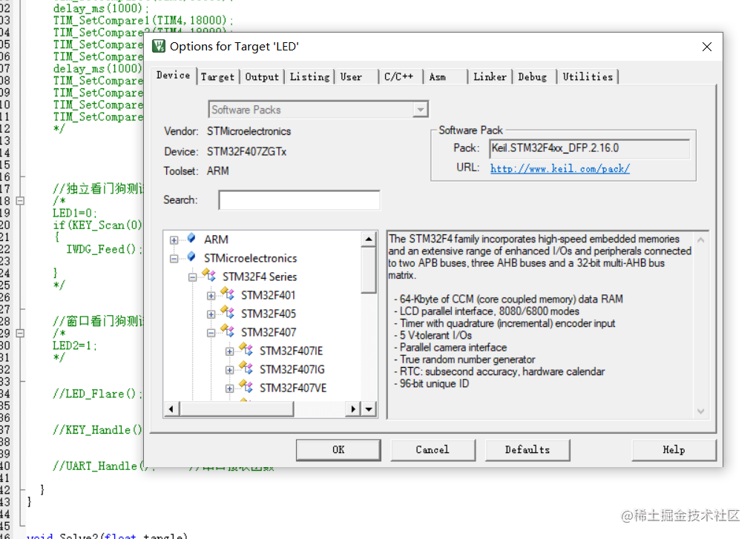The image size is (756, 539).
Task: Expand the STM32F407IE node
Action: pyautogui.click(x=229, y=351)
